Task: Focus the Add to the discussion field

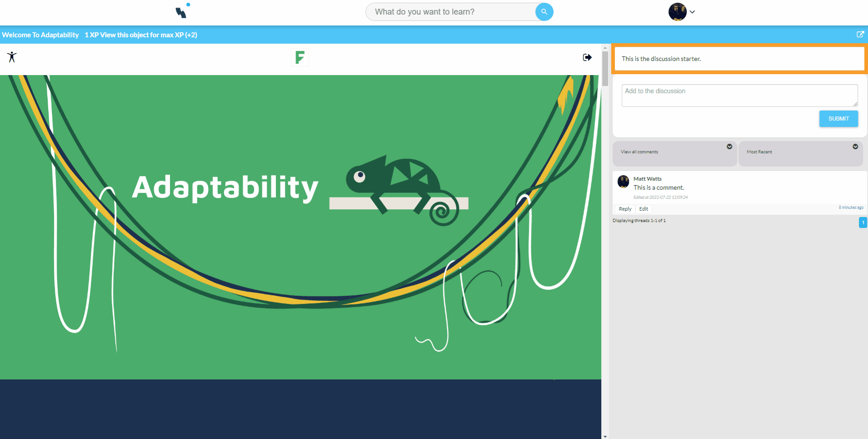Action: (x=739, y=96)
